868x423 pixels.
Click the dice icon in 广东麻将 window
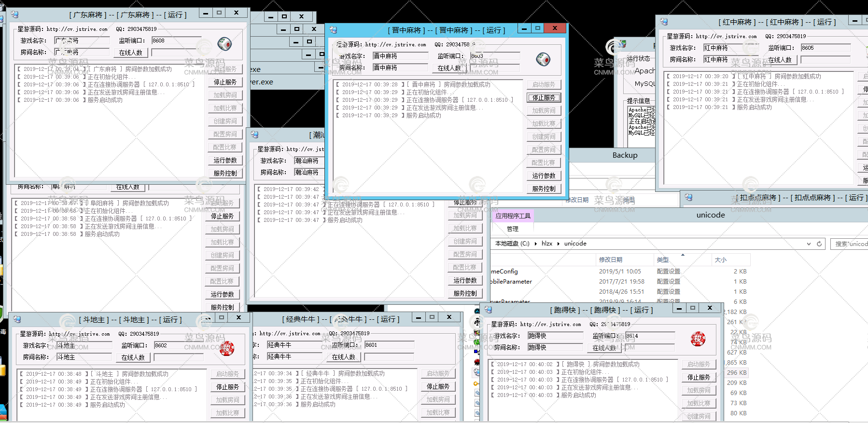pos(224,44)
